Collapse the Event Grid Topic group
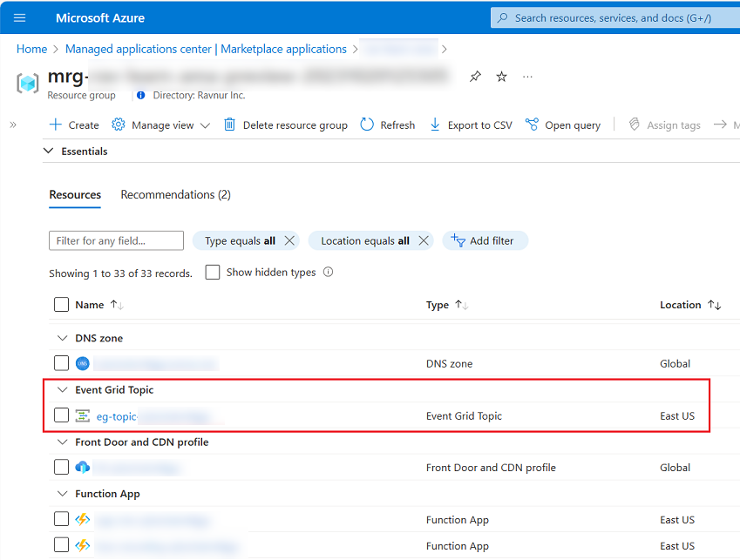 [x=62, y=390]
